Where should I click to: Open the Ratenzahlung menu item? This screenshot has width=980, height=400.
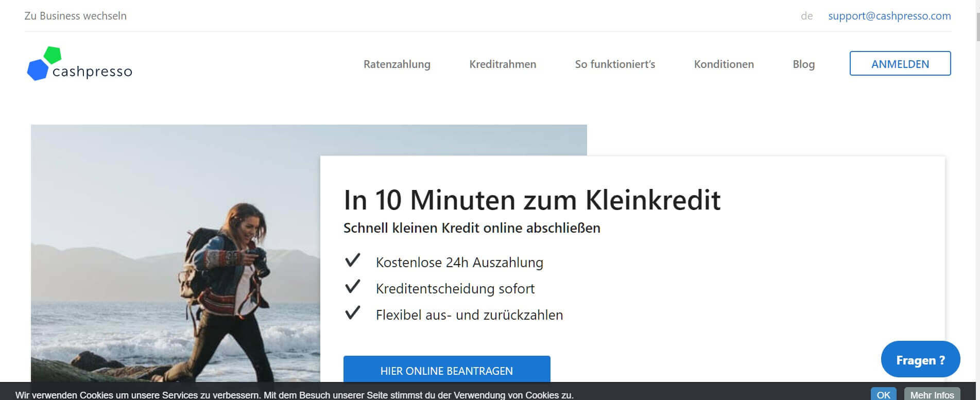397,64
